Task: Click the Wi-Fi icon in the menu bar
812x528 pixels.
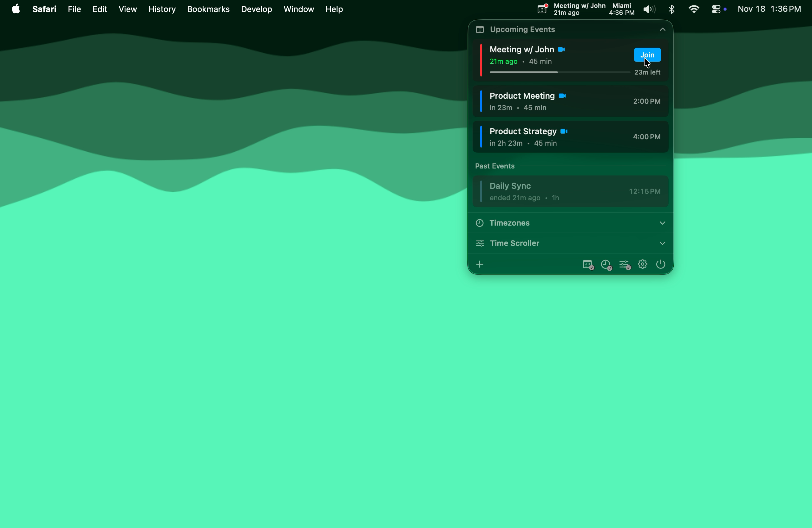Action: coord(694,9)
